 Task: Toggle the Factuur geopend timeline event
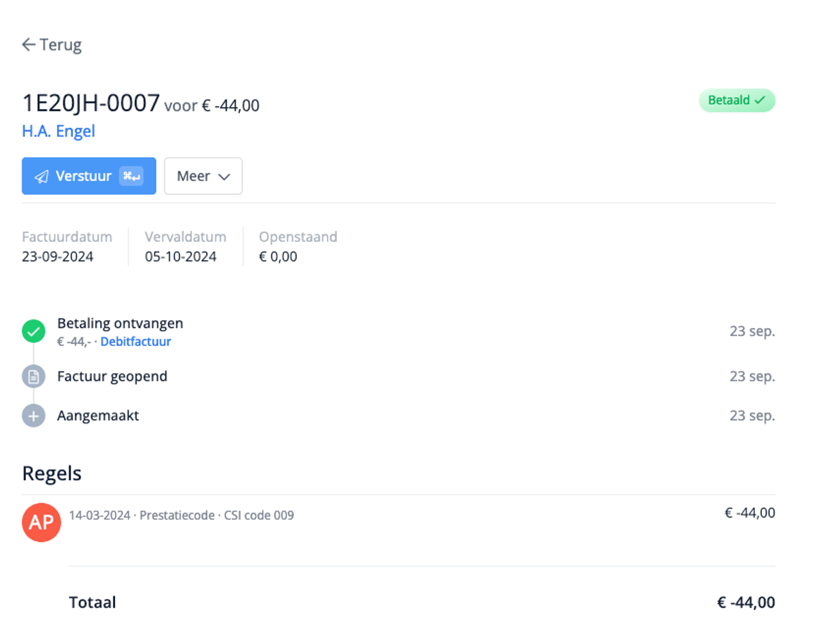coord(113,376)
